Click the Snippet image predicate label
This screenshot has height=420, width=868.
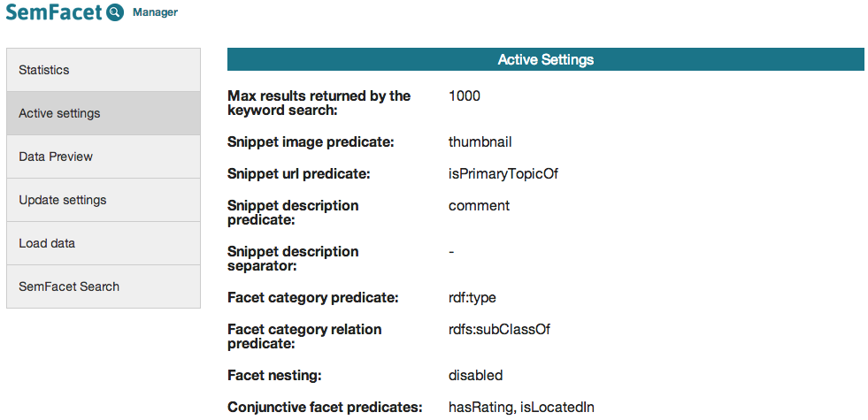tap(310, 141)
